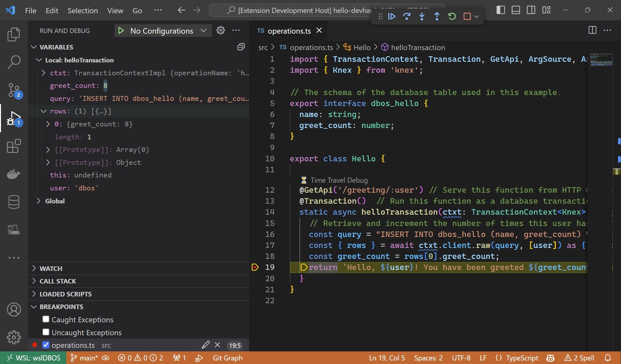
Task: Expand the Global variables scope
Action: point(55,201)
